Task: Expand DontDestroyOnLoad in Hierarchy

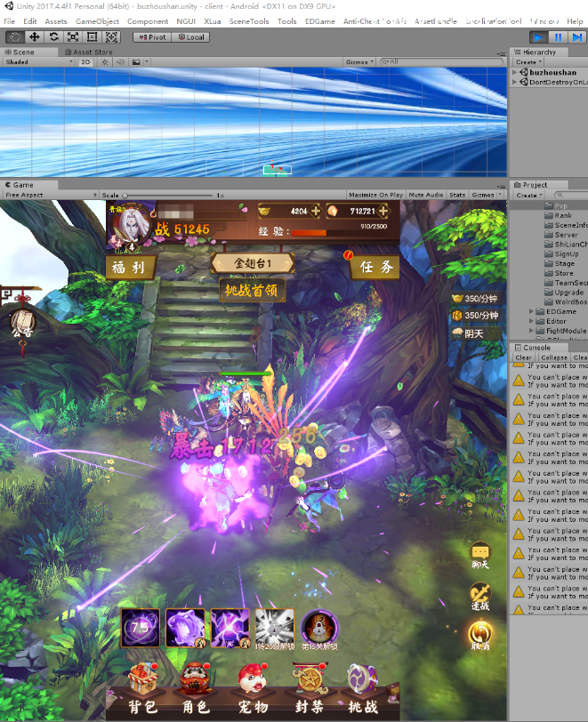Action: (x=515, y=82)
